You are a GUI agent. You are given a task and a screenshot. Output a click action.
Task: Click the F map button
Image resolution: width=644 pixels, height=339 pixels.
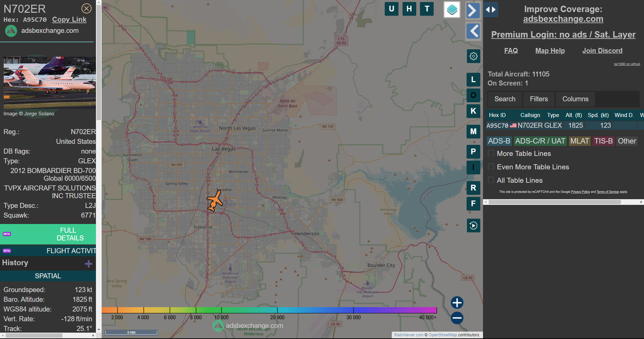tap(473, 204)
